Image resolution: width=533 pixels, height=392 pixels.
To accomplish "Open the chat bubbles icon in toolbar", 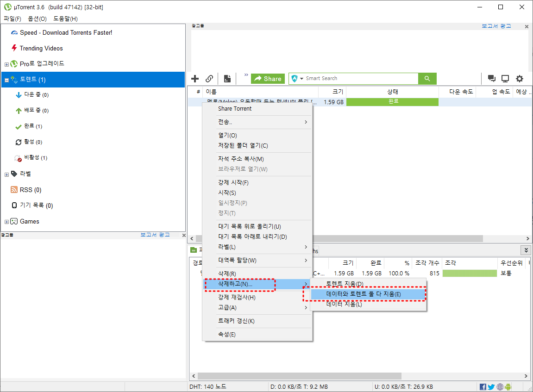I will tap(491, 79).
